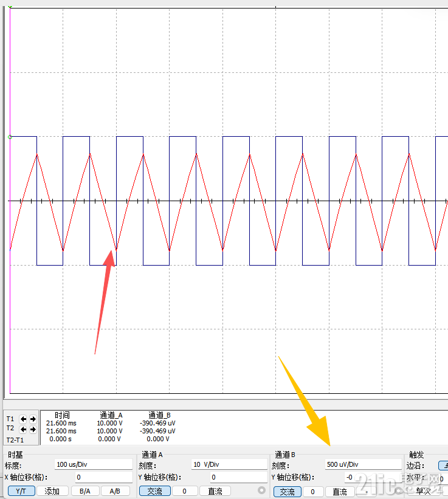Click Channel A Y axis offset field
Screen dimensions: 448x499
(x=237, y=478)
